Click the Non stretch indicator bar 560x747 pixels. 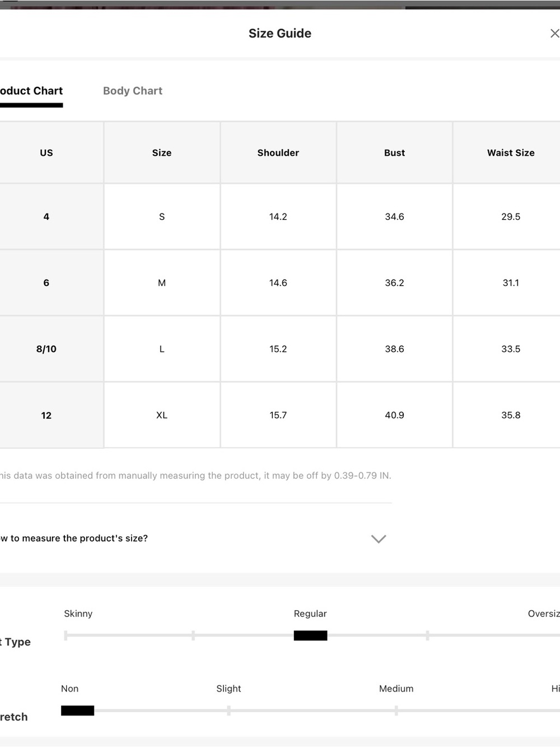[x=77, y=711]
